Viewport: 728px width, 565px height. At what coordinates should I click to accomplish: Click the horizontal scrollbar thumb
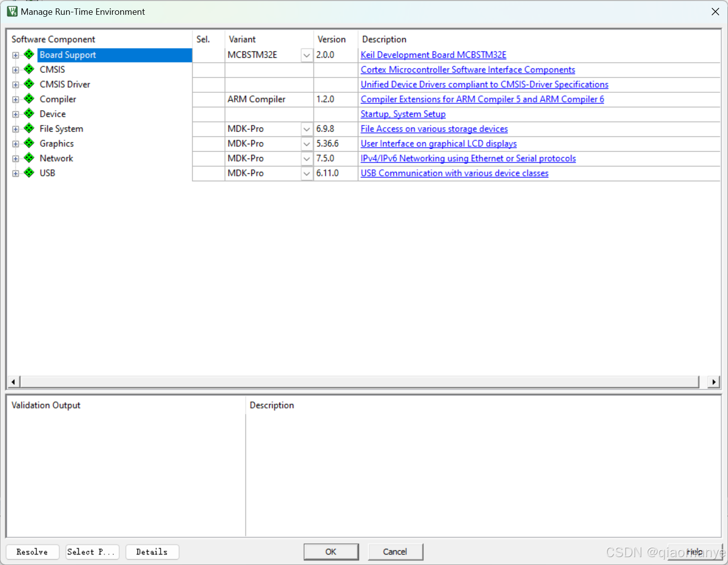pyautogui.click(x=359, y=382)
